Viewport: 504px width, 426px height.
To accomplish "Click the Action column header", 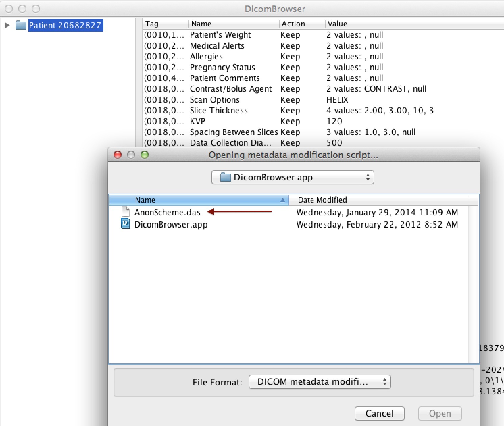I will [x=302, y=24].
